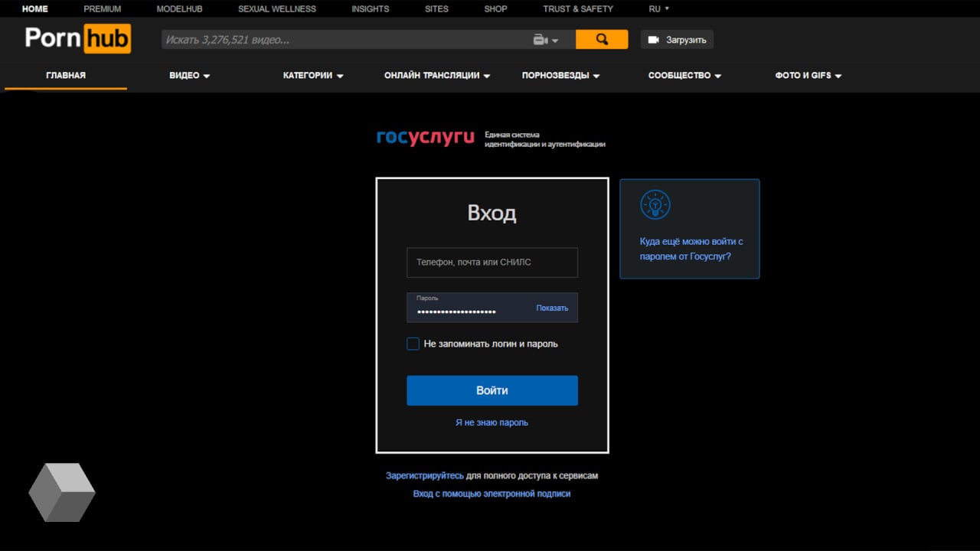
Task: Click the Войти login button
Action: (492, 390)
